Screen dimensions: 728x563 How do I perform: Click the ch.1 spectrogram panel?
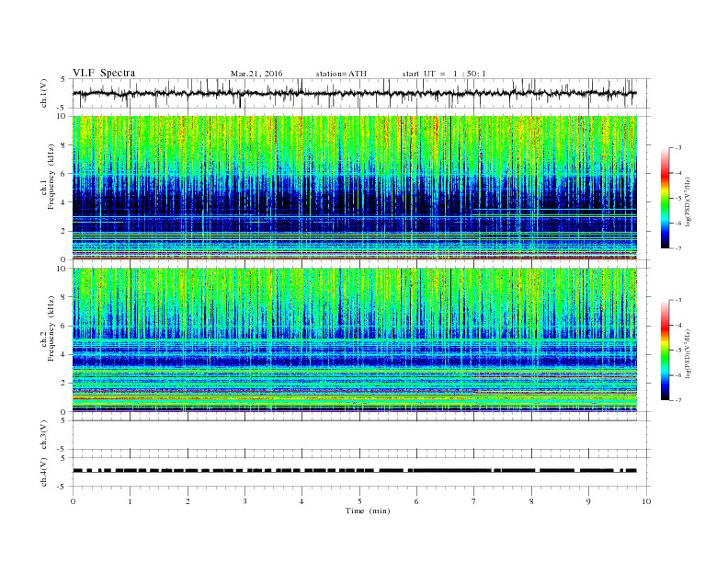click(355, 188)
